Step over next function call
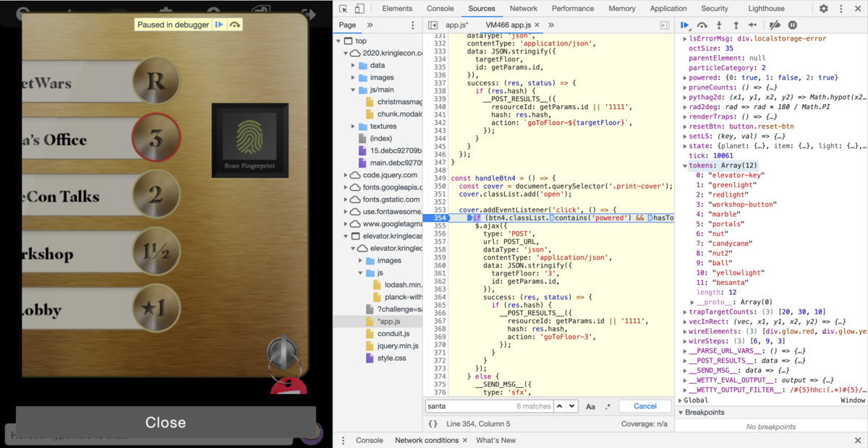868x448 pixels. pos(702,25)
